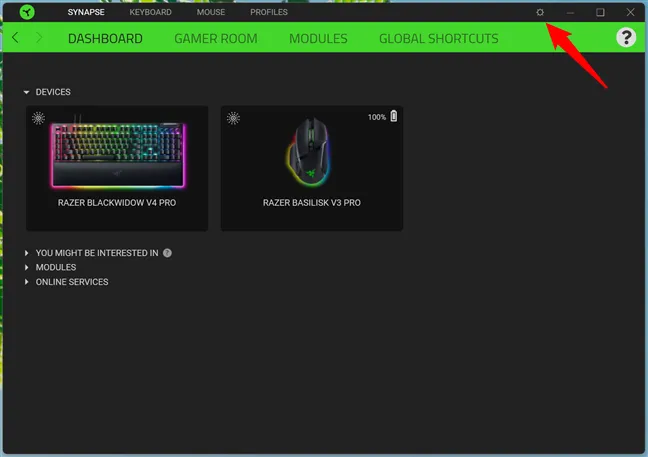Switch to the Global Shortcuts tab

[438, 38]
